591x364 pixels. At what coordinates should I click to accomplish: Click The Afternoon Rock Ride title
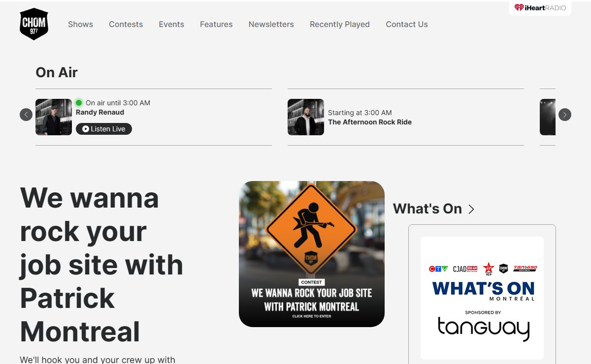pos(370,122)
